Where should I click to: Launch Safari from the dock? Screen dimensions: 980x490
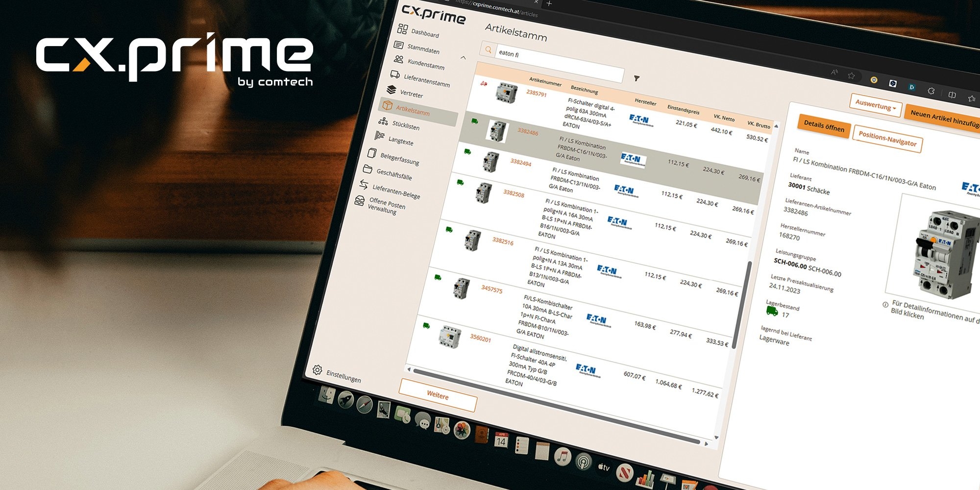click(x=365, y=404)
